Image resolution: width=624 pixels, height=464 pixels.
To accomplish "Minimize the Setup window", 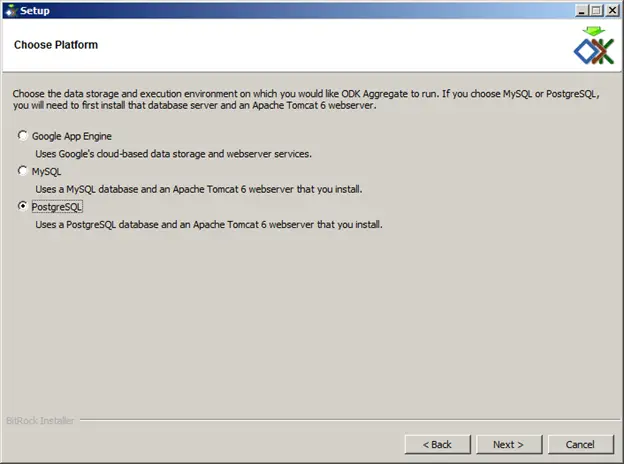I will click(581, 11).
